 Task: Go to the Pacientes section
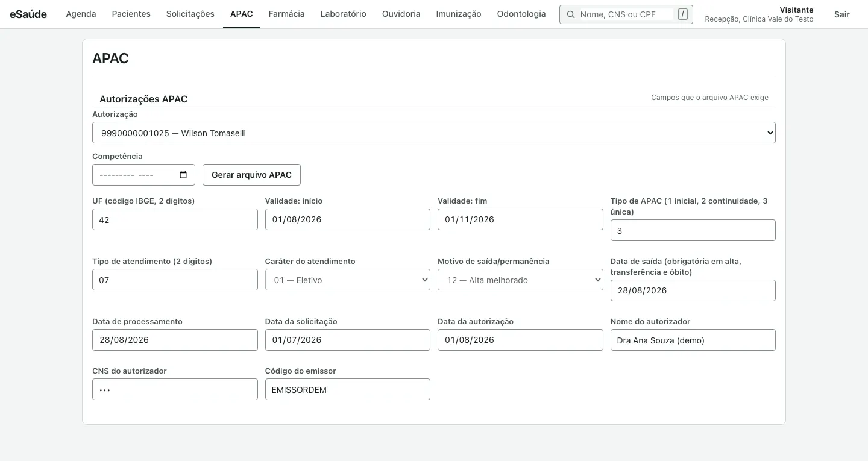pos(131,14)
